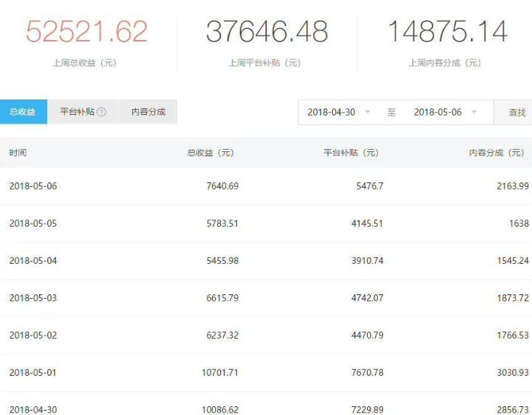
Task: Select the date cell 2018-04-30
Action: tap(33, 410)
